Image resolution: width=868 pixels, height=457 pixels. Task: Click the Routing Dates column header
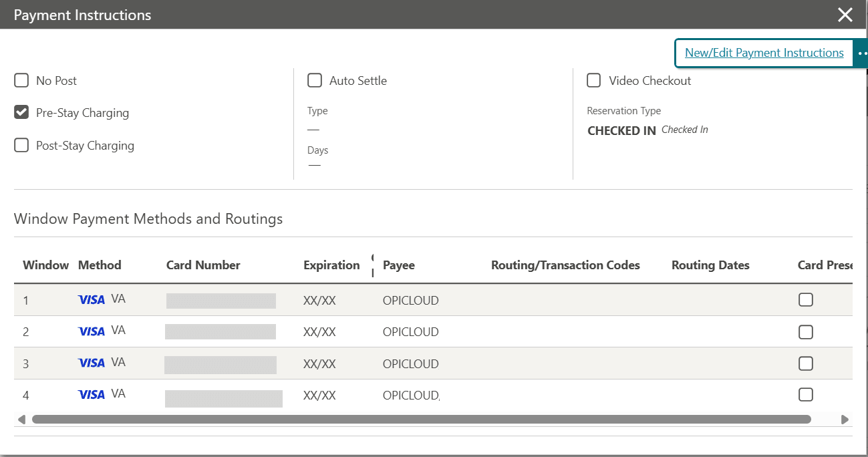(710, 265)
